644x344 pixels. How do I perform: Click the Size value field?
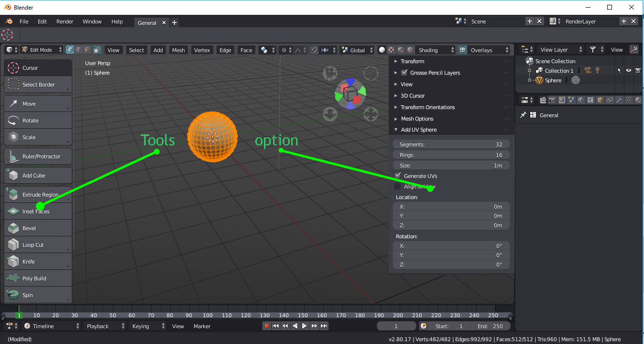451,165
